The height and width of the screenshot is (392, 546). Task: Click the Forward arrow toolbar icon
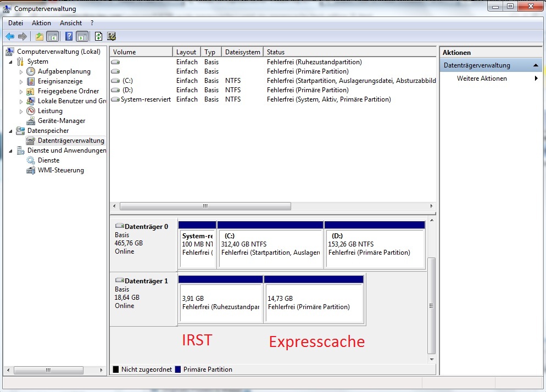23,36
